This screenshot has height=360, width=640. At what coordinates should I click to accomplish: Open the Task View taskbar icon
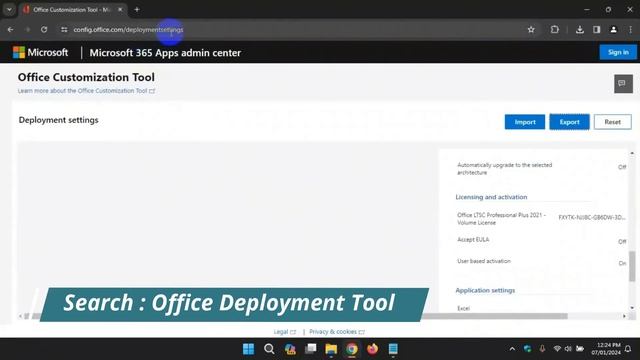[311, 349]
